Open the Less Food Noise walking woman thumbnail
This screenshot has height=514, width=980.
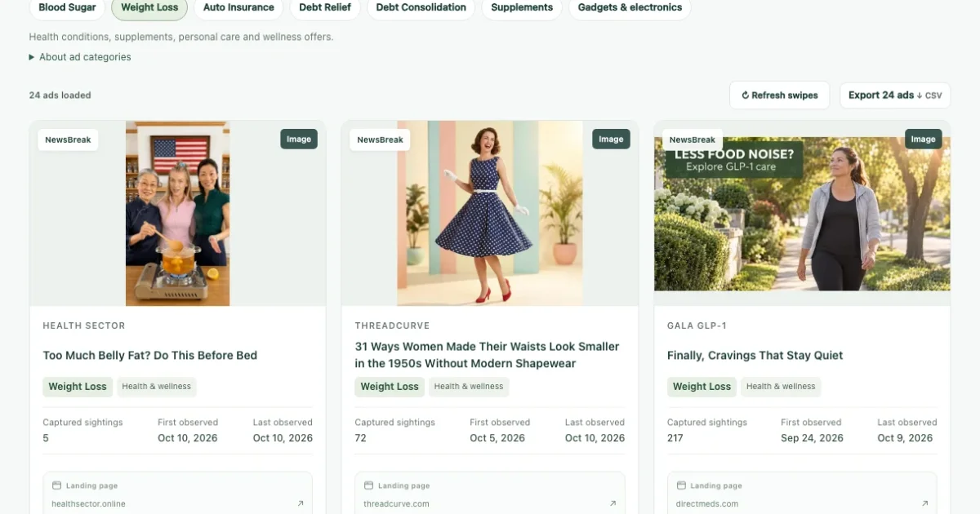[x=802, y=214]
